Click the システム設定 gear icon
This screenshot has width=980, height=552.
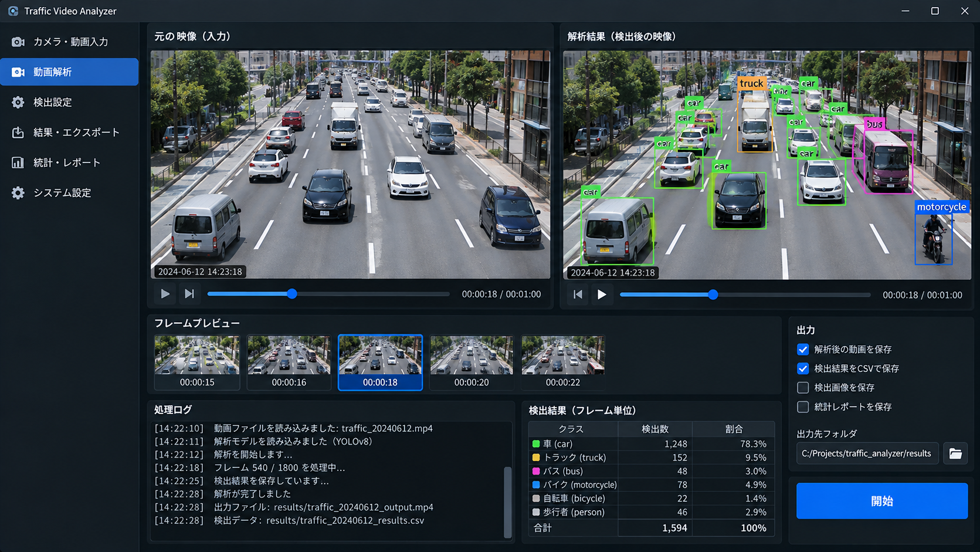pos(18,192)
